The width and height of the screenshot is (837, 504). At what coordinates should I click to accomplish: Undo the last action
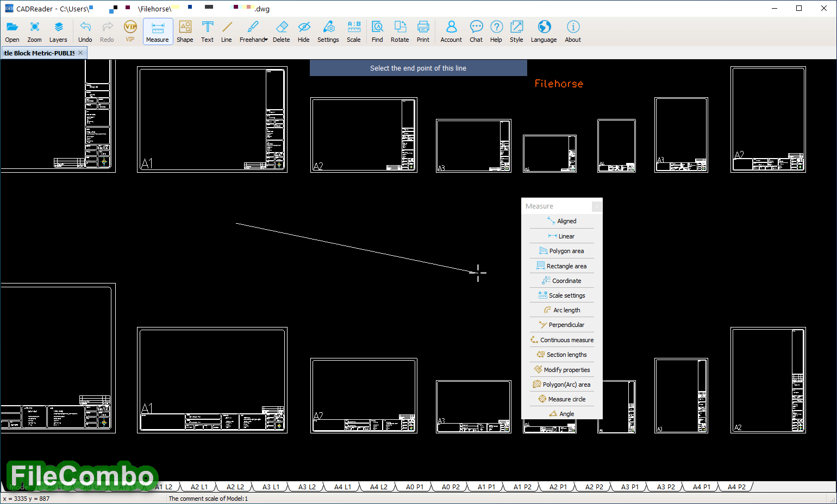click(85, 31)
